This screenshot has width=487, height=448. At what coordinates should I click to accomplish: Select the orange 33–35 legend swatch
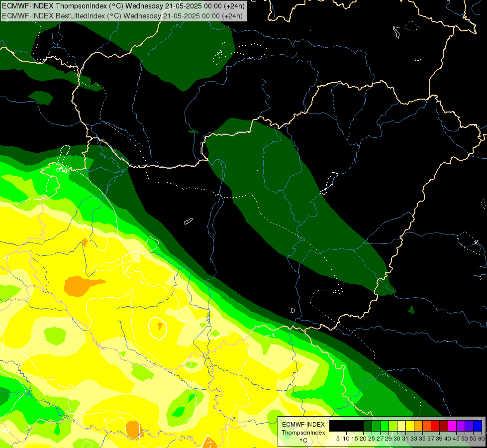418,426
